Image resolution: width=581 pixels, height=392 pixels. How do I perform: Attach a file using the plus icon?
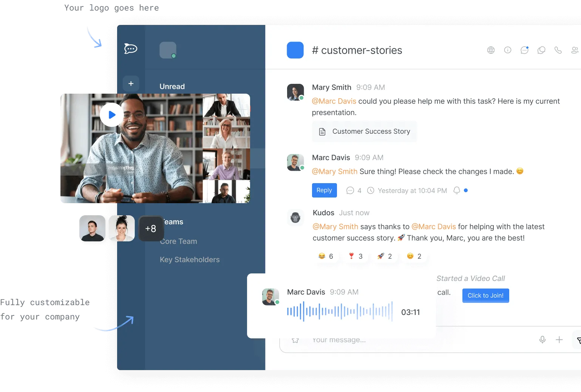click(x=559, y=340)
